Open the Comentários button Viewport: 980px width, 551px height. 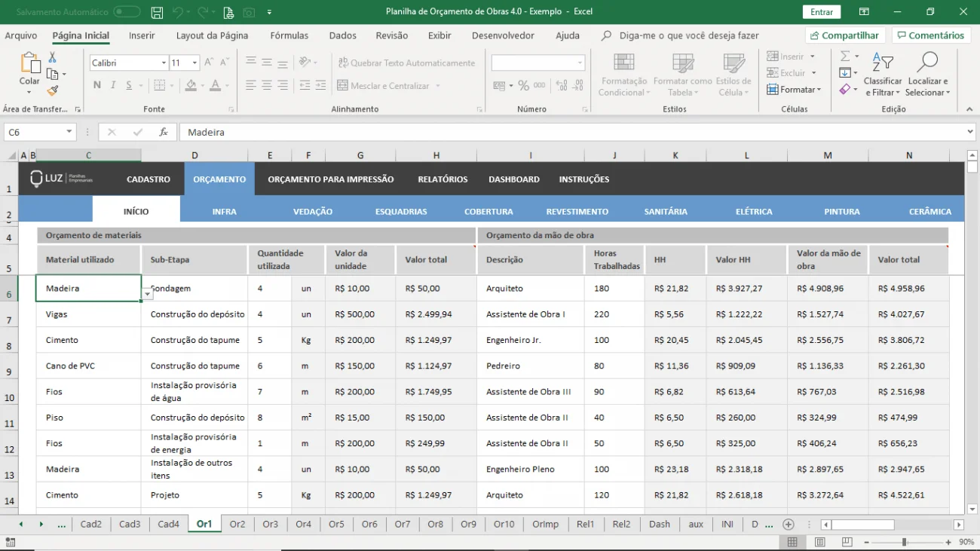pos(931,35)
